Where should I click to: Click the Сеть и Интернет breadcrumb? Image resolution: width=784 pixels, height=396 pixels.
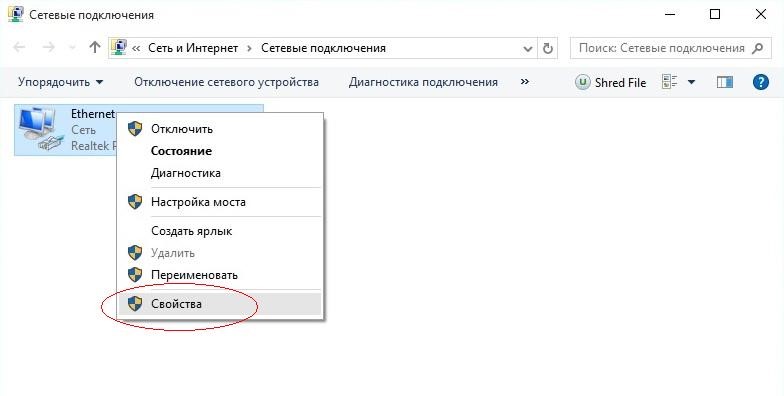(x=193, y=48)
